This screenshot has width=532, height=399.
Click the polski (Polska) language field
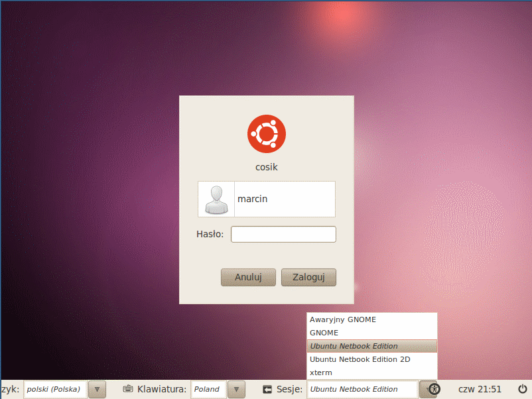tap(54, 389)
